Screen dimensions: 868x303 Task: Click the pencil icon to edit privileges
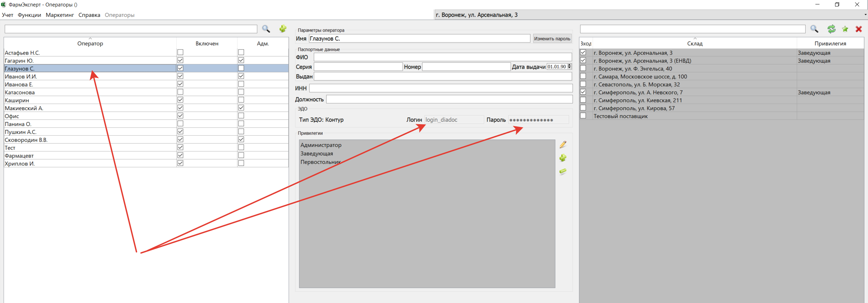[x=563, y=145]
